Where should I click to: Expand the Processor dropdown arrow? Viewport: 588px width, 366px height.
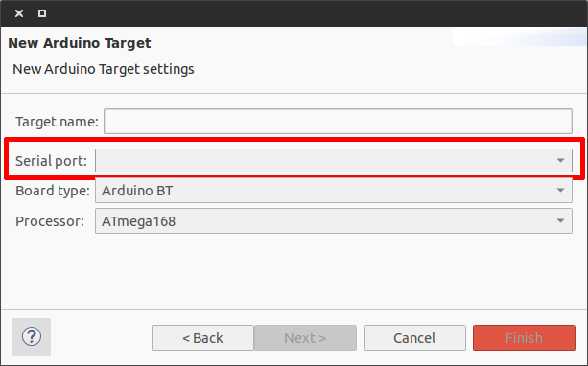[x=560, y=221]
